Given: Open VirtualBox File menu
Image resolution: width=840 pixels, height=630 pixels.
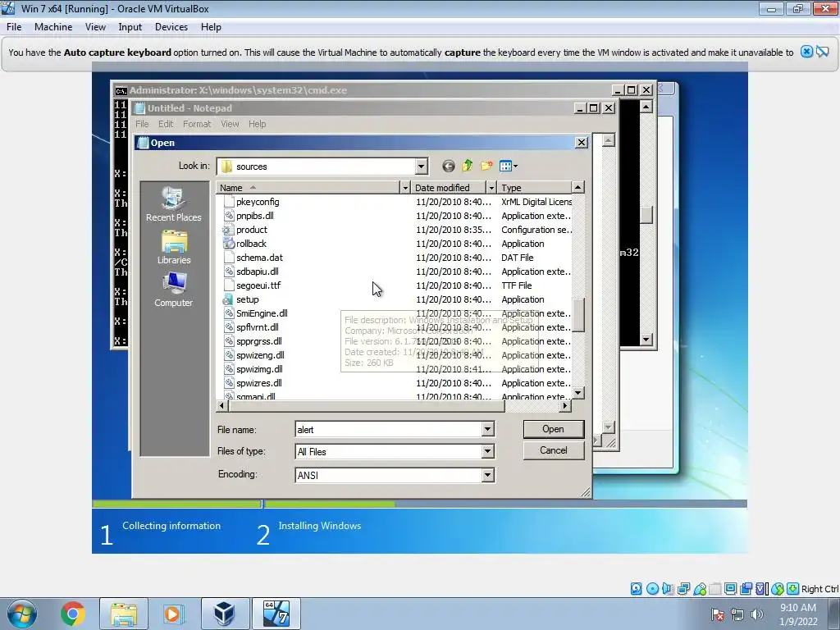Looking at the screenshot, I should tap(14, 27).
